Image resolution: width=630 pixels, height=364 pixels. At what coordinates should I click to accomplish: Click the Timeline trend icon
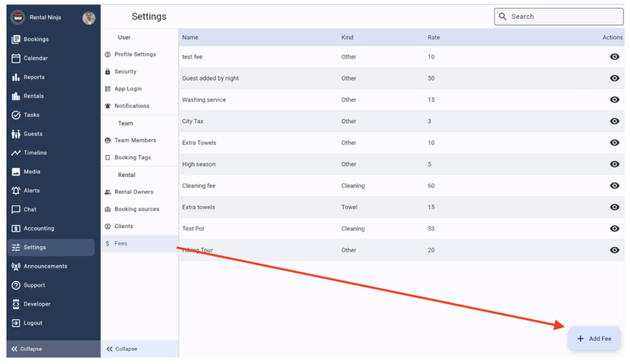tap(16, 153)
